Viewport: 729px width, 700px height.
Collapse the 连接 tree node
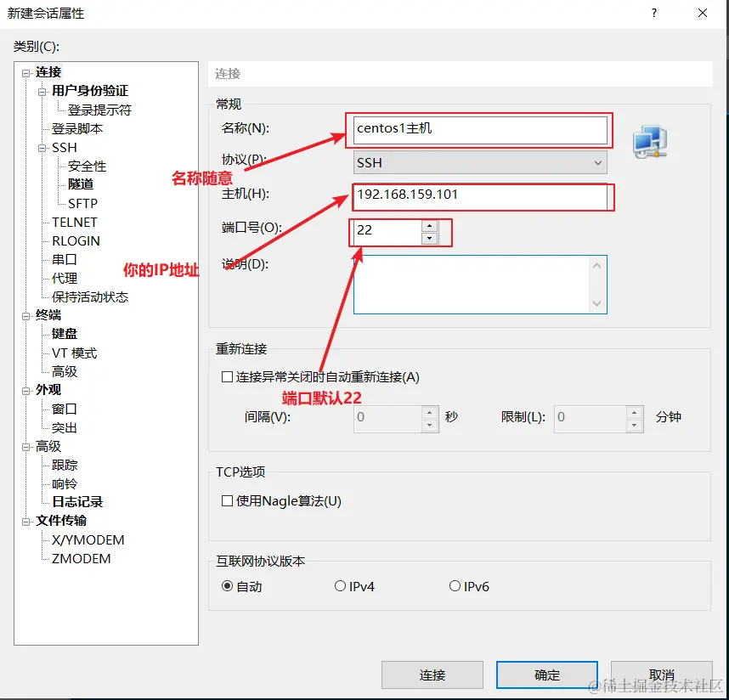pyautogui.click(x=26, y=73)
